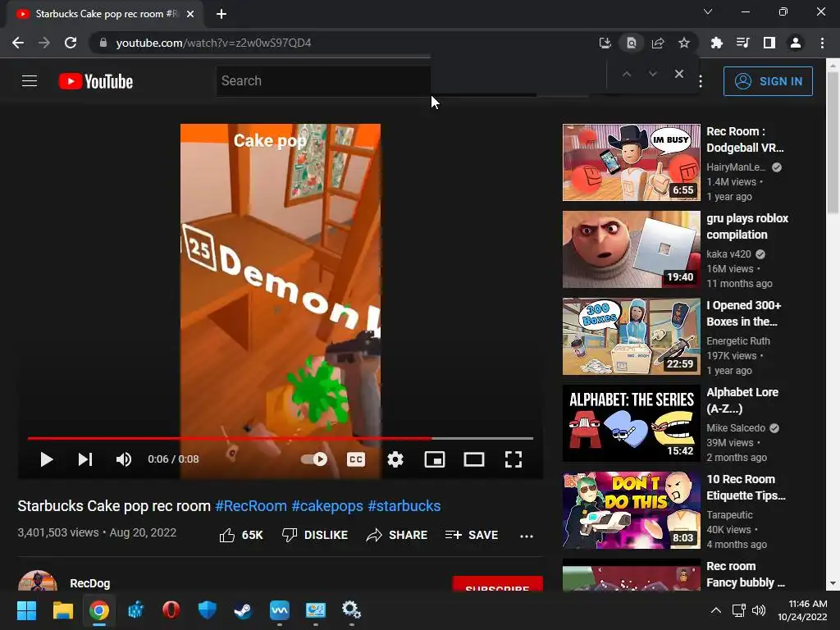Toggle closed captions
This screenshot has width=840, height=630.
[356, 459]
